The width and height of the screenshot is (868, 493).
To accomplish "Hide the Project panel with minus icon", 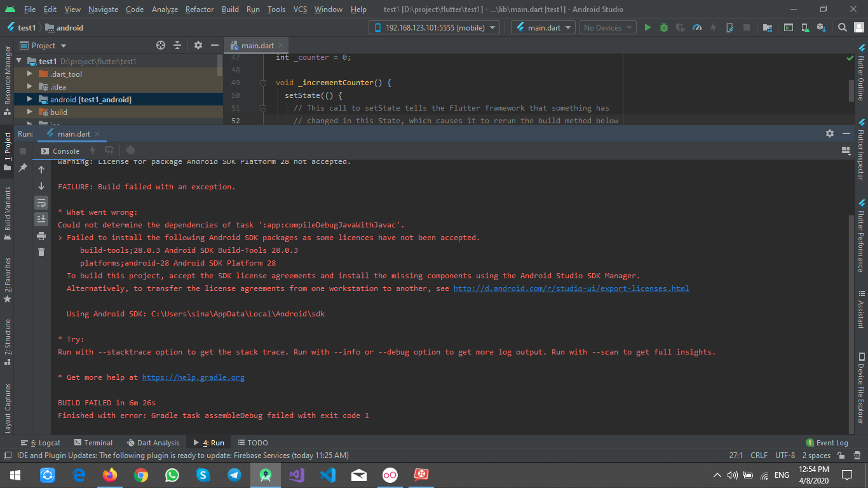I will pos(214,45).
